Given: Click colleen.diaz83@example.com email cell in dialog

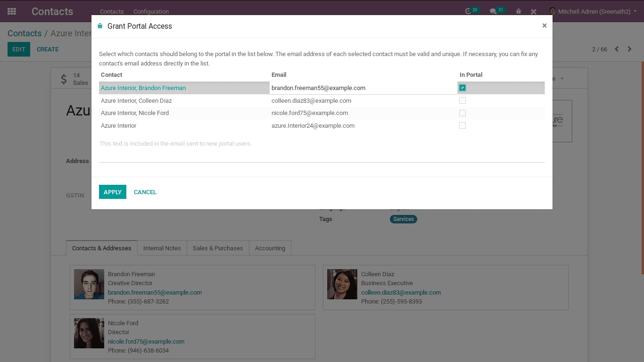Looking at the screenshot, I should click(363, 100).
